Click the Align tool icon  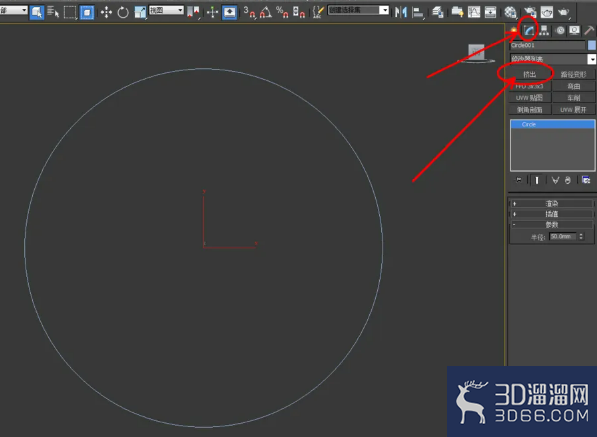click(418, 13)
